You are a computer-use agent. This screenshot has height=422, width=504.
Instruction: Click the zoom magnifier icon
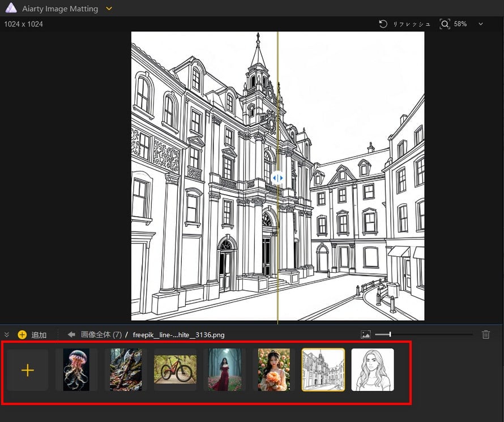(445, 24)
